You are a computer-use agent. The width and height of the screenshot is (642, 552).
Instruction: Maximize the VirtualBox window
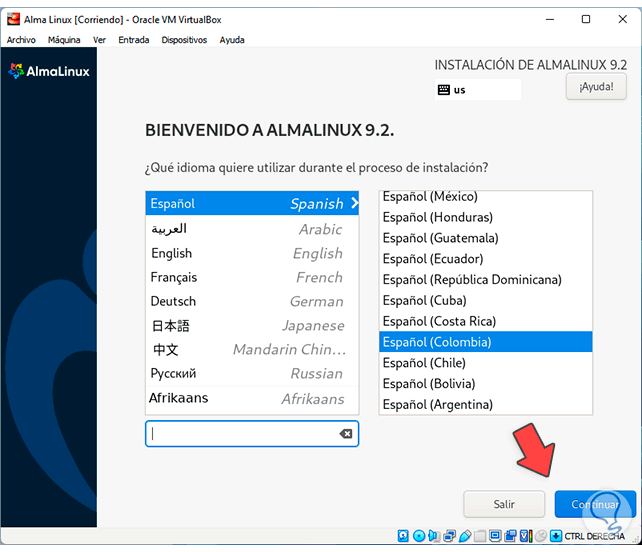tap(586, 19)
